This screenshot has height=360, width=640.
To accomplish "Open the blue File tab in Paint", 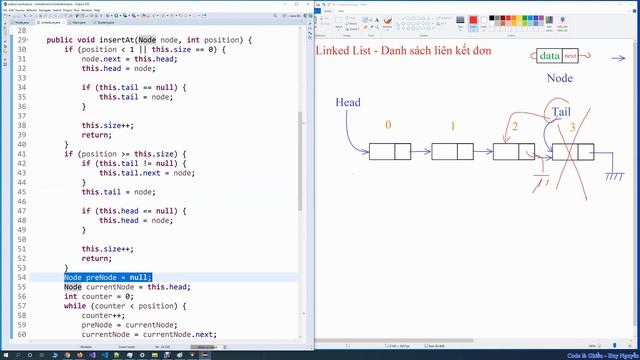I will (318, 11).
